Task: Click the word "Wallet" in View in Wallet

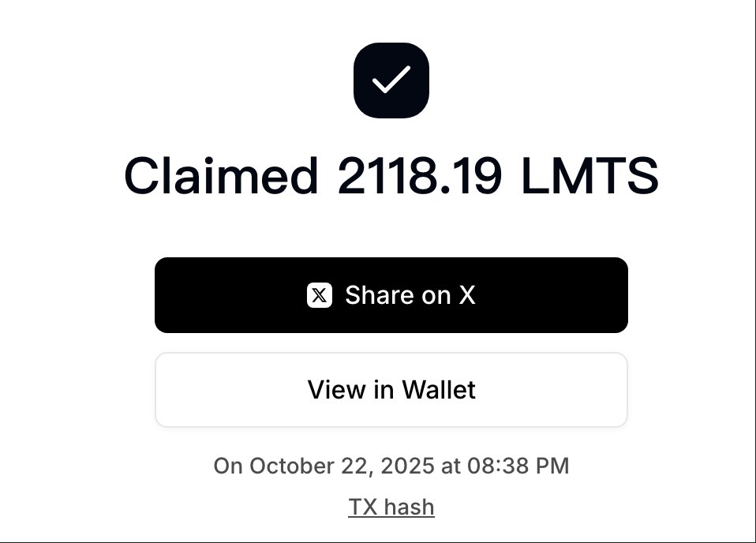Action: click(x=439, y=390)
